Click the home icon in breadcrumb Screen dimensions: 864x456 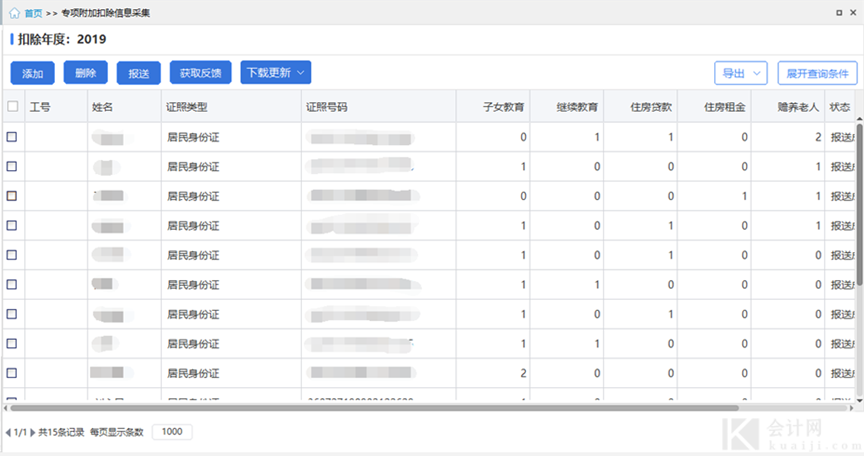tap(14, 13)
